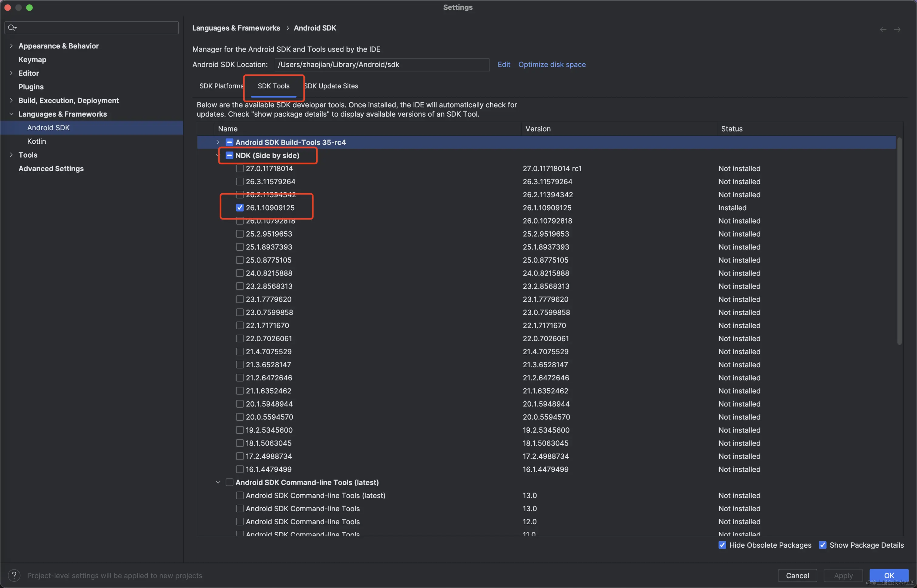
Task: Click version cell 27.0.11718014 rc1
Action: pyautogui.click(x=552, y=169)
